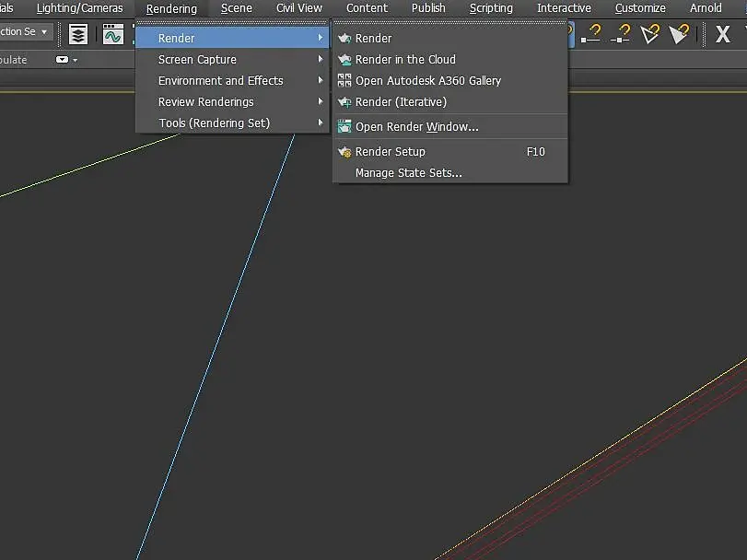Click the outlined arrow question-mark icon

(649, 34)
